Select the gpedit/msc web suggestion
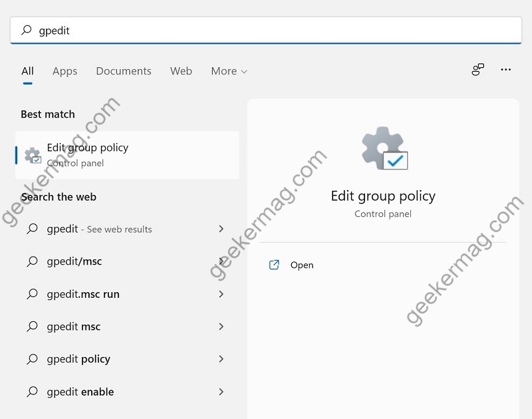Viewport: 532px width, 419px height. click(126, 261)
